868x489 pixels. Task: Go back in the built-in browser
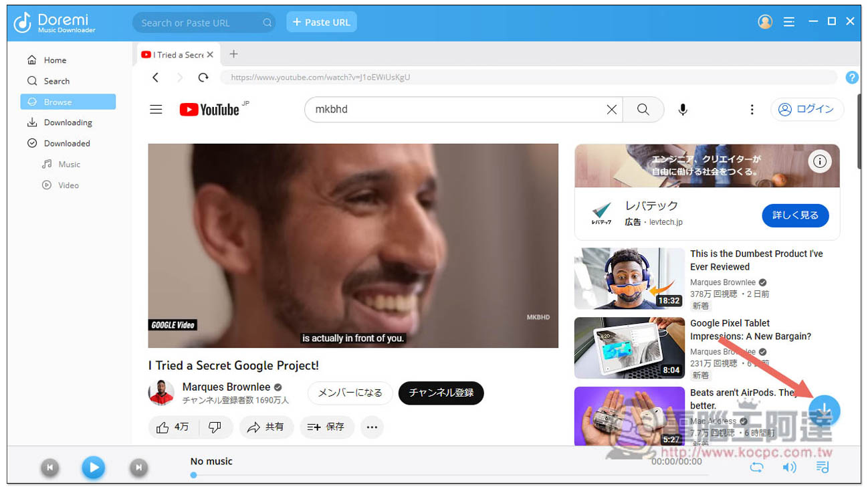pos(156,78)
